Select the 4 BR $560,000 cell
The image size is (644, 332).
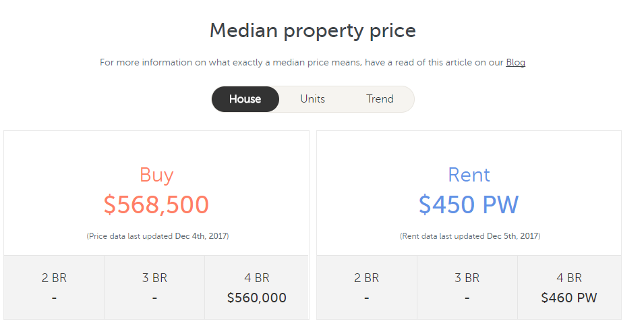coord(256,287)
